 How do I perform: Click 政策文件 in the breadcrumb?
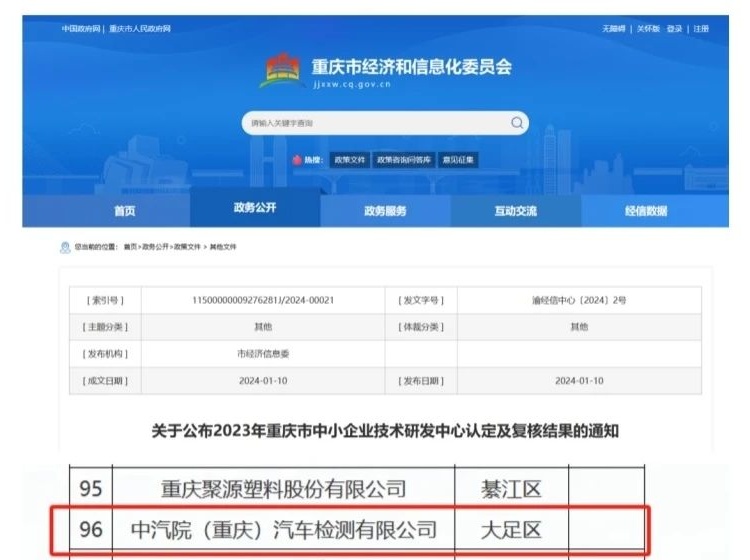(x=187, y=247)
